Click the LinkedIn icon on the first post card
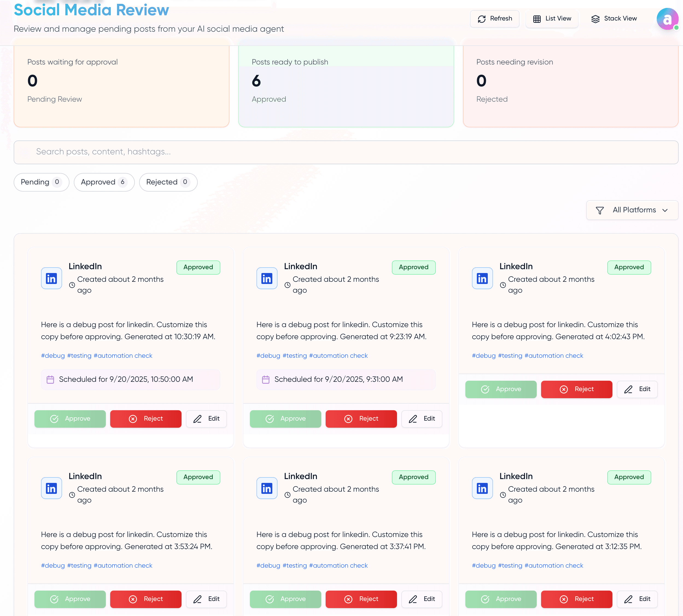683x616 pixels. coord(51,278)
